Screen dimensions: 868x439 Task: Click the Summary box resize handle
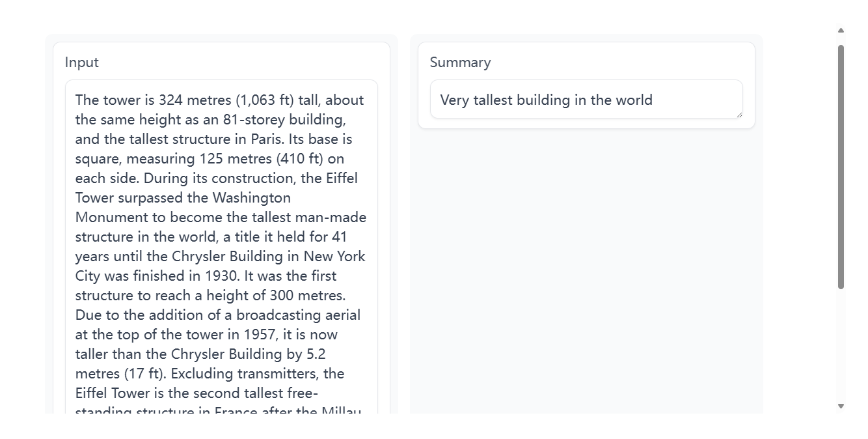(x=739, y=115)
